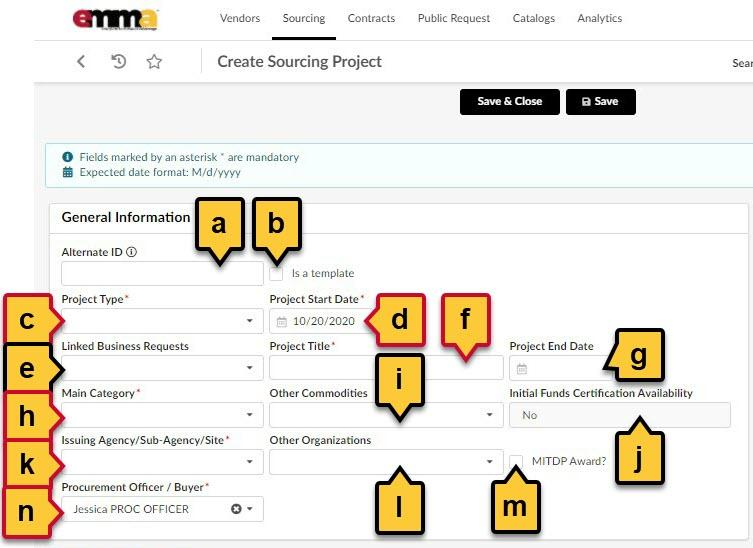Open the Project Start Date calendar icon
Screen dimensions: 753x548
[282, 322]
